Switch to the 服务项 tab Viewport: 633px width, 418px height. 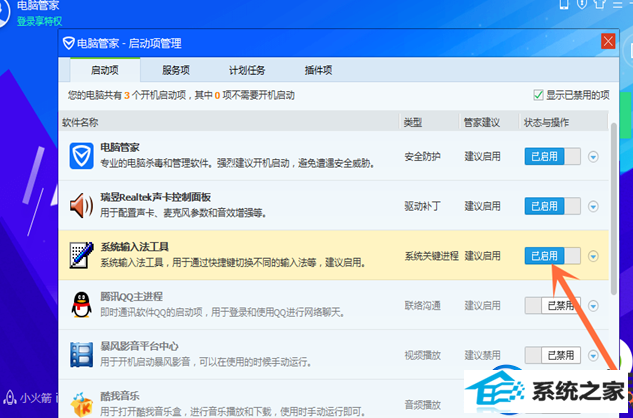click(x=176, y=70)
